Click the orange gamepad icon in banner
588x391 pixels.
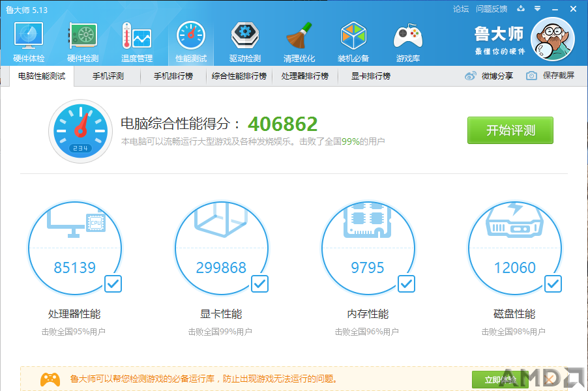click(50, 379)
